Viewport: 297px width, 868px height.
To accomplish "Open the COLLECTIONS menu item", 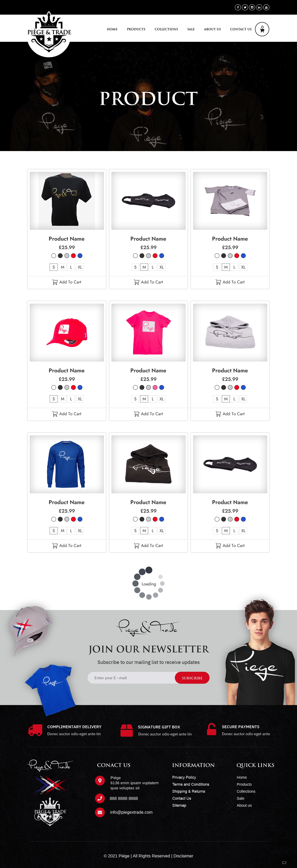I will (166, 29).
